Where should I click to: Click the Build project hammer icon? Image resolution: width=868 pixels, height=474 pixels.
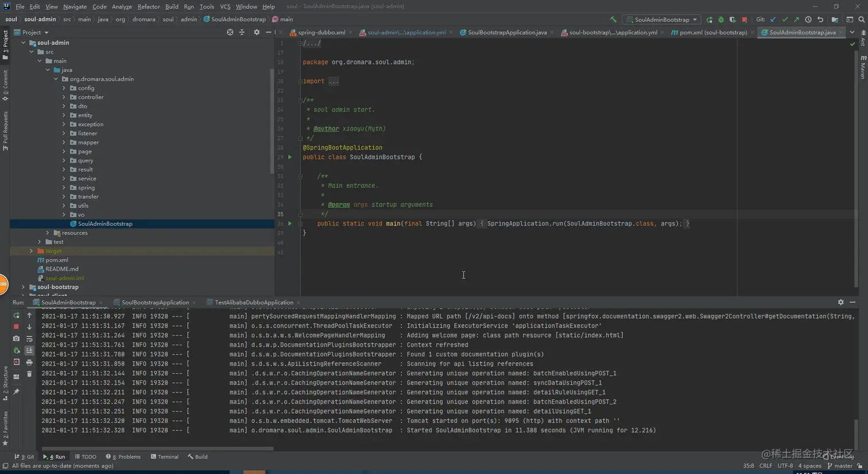[613, 20]
